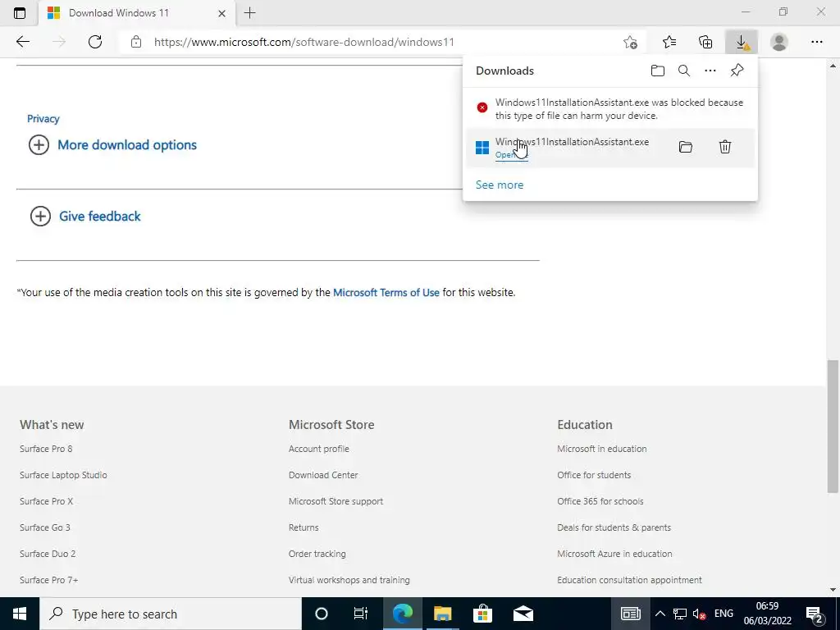Click the address bar URL
Screen dimensions: 840x630
pyautogui.click(x=304, y=42)
